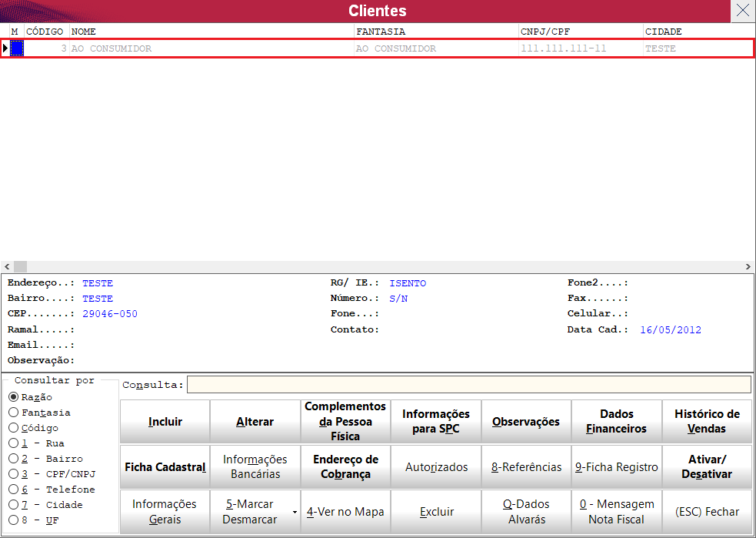756x538 pixels.
Task: Click the CPF 111.111.111-11 cell
Action: pyautogui.click(x=581, y=48)
